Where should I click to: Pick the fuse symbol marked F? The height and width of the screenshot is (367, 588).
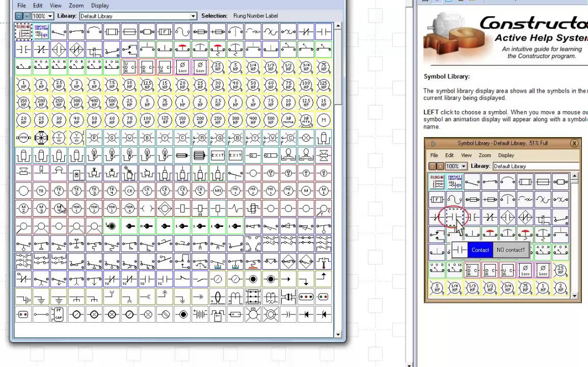pyautogui.click(x=165, y=32)
